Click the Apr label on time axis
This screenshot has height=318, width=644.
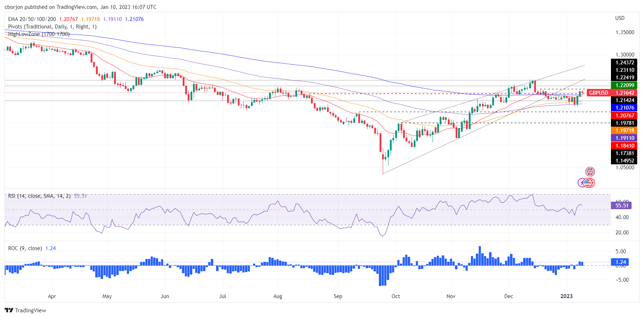(x=52, y=296)
